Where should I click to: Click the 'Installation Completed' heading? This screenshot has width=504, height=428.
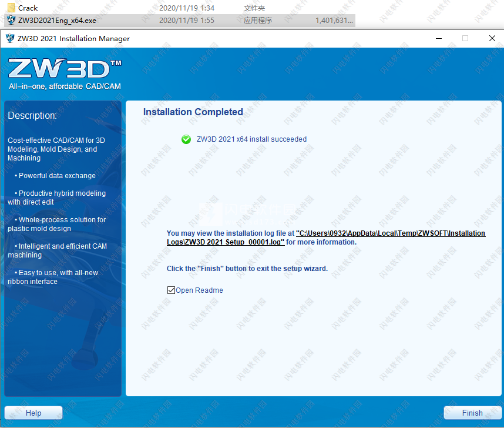[193, 112]
